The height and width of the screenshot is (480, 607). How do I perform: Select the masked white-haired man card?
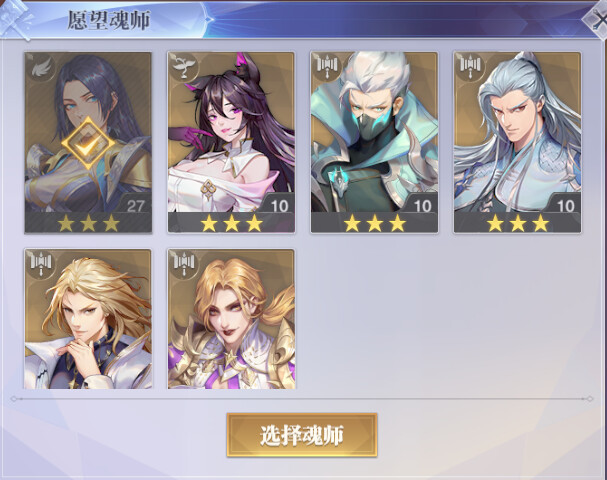pos(374,142)
